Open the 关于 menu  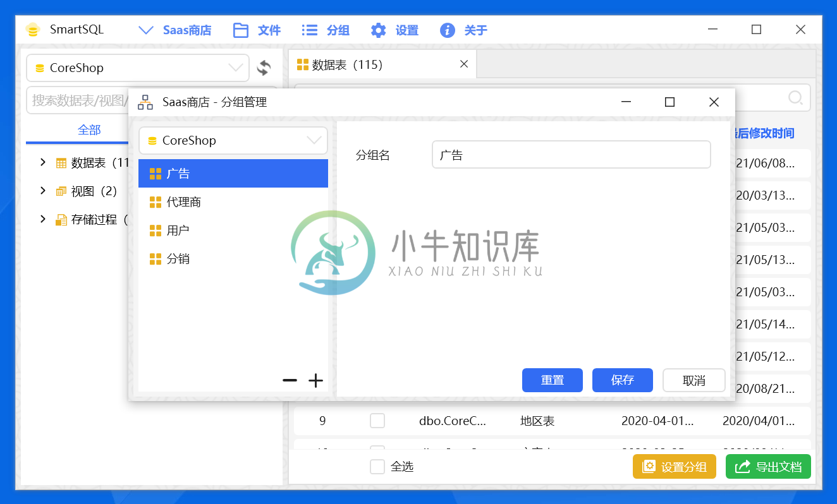click(463, 30)
